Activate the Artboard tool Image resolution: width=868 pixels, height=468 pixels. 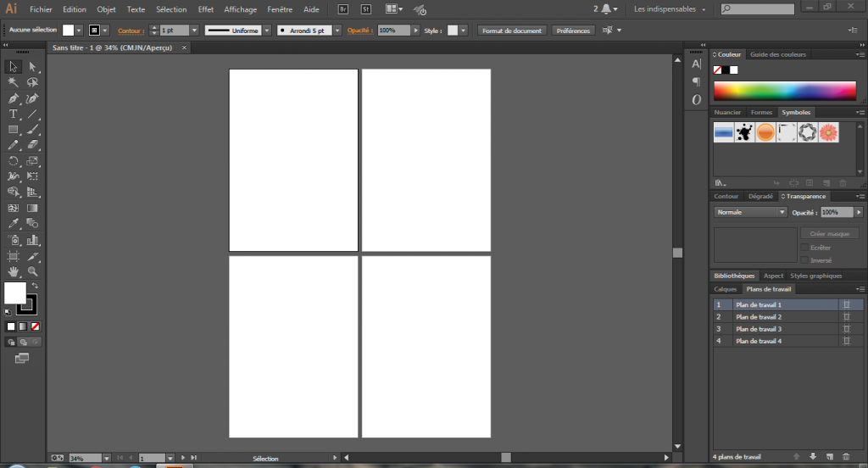[x=13, y=256]
